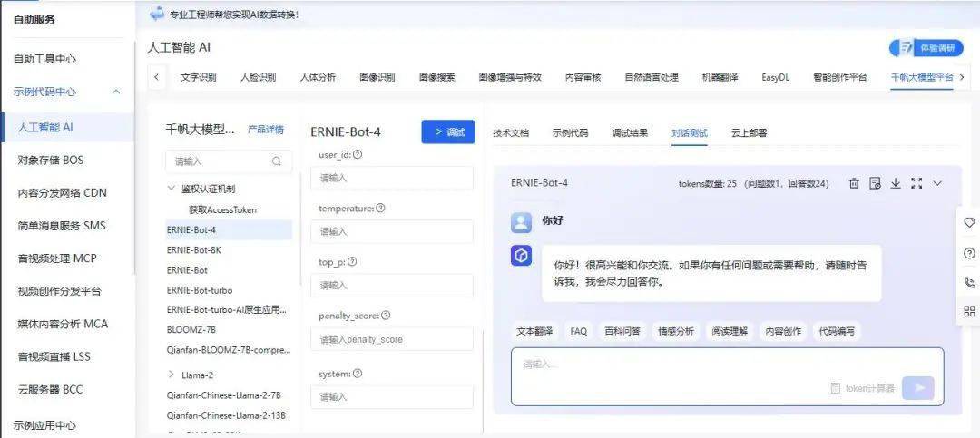Viewport: 980px width, 438px height.
Task: Open 示例应用中心 in the left sidebar
Action: tap(45, 425)
